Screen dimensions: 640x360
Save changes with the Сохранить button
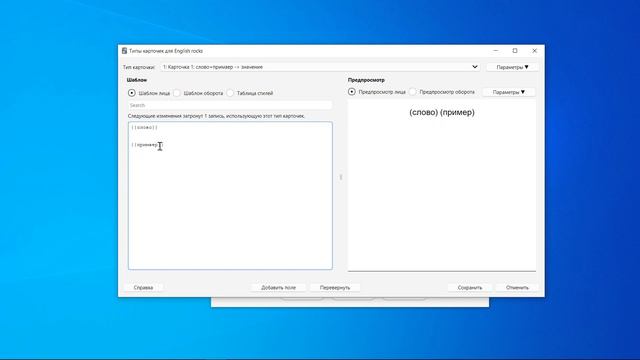coord(470,288)
